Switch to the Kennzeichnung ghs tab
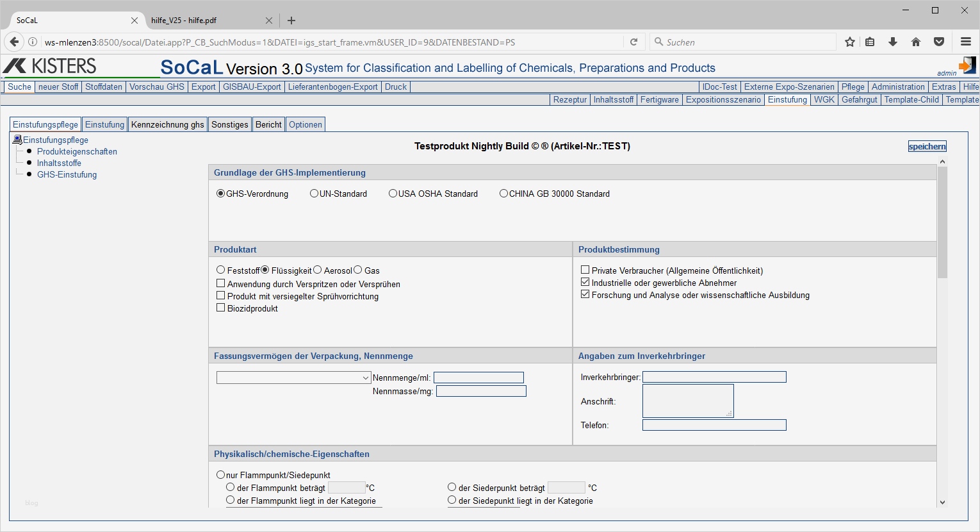Image resolution: width=980 pixels, height=532 pixels. pyautogui.click(x=168, y=124)
